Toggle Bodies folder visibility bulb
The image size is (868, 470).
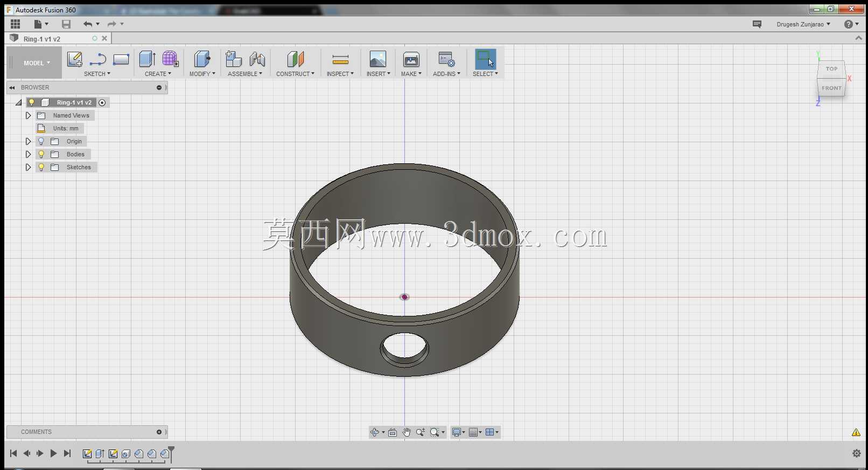(x=41, y=154)
